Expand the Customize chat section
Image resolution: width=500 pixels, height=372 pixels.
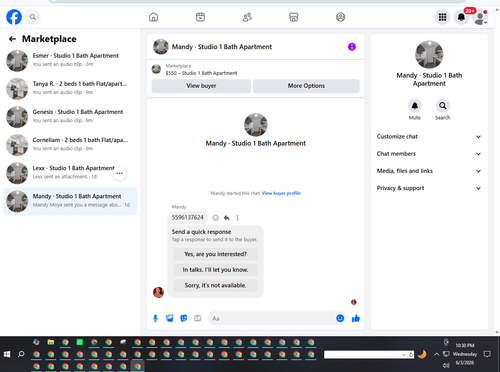(x=429, y=137)
